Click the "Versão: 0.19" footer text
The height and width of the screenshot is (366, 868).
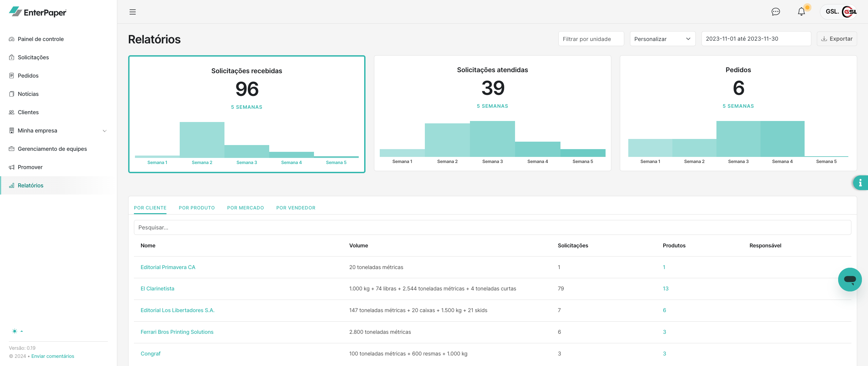(x=22, y=348)
